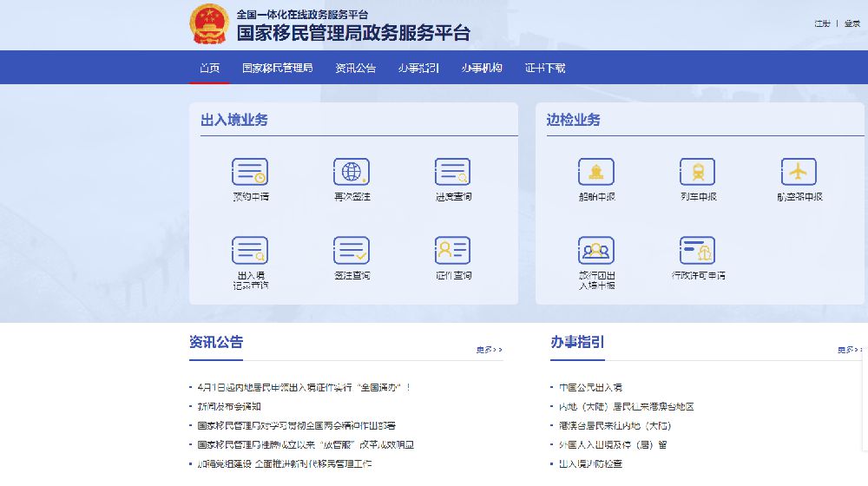Open 证书下载 in the navigation bar

coord(545,68)
